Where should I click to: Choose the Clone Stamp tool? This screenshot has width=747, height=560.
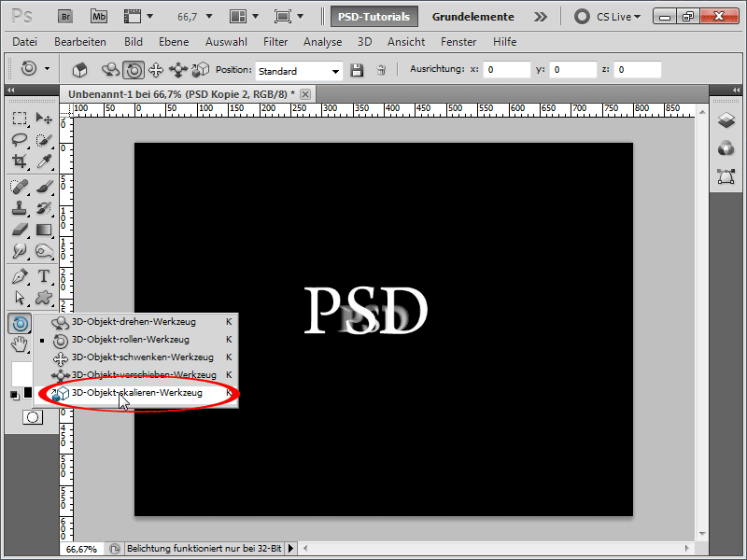(x=20, y=208)
